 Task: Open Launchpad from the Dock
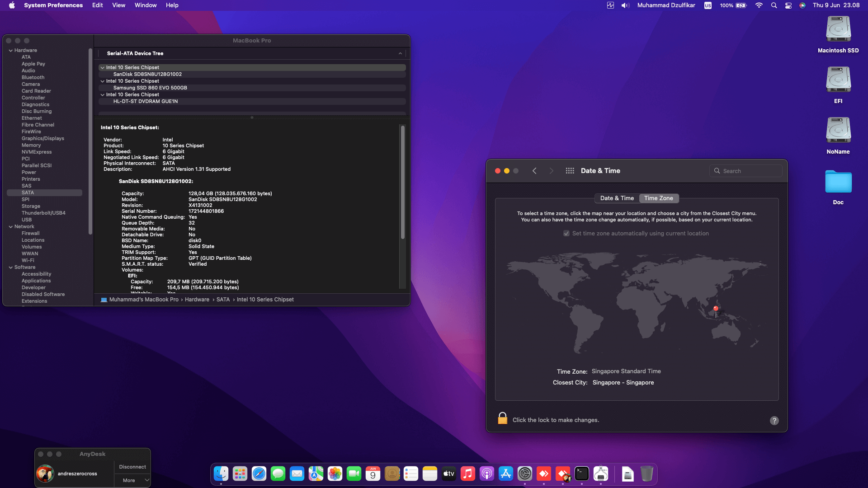[x=240, y=474]
